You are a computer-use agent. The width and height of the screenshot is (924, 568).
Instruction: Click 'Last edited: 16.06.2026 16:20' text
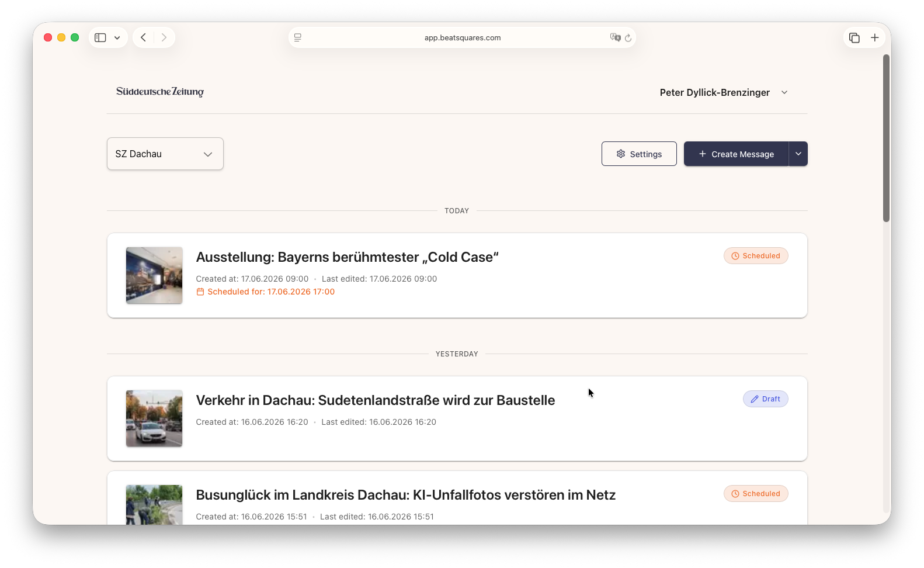[378, 422]
